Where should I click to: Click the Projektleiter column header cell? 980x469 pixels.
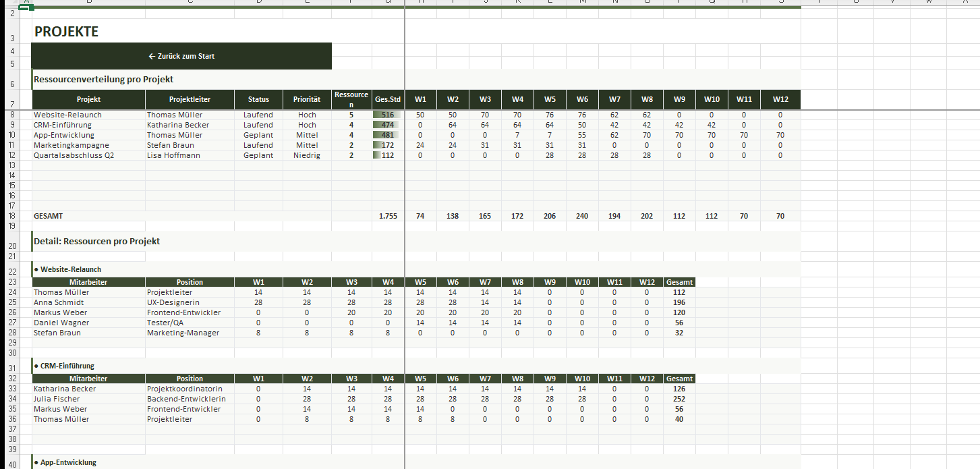coord(190,99)
